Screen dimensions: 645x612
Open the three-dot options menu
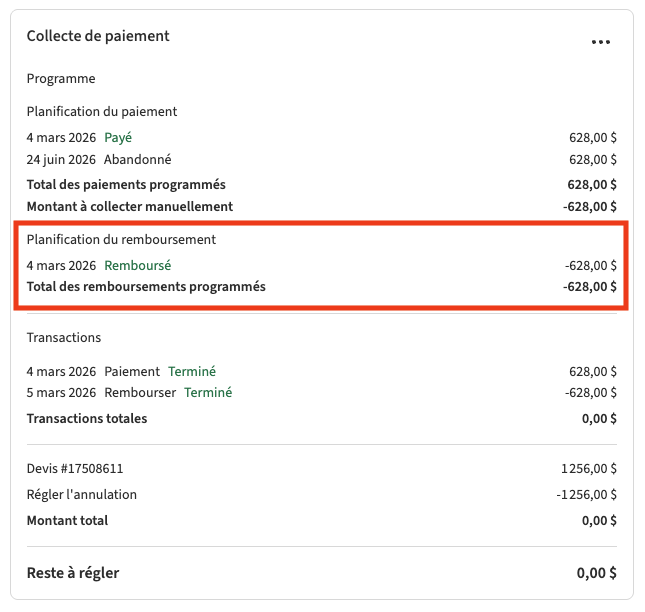click(x=600, y=42)
